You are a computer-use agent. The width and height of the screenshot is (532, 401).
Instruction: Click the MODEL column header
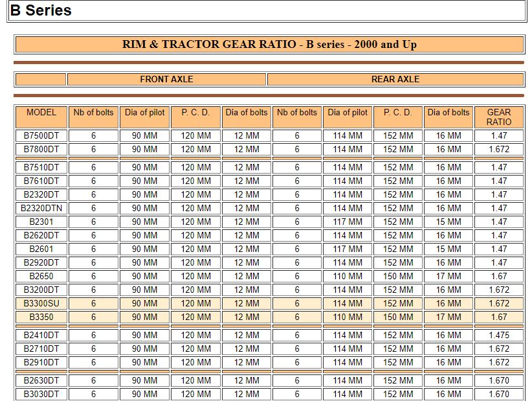41,117
